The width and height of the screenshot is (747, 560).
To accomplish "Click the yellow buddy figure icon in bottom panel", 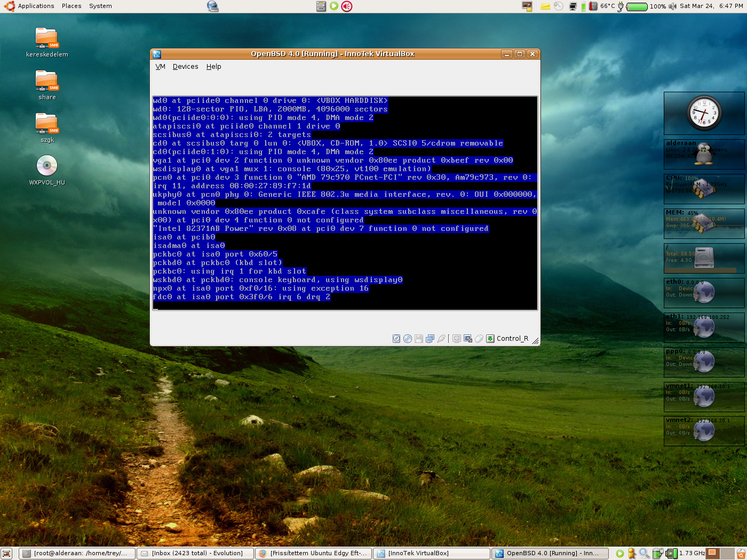I will click(632, 554).
